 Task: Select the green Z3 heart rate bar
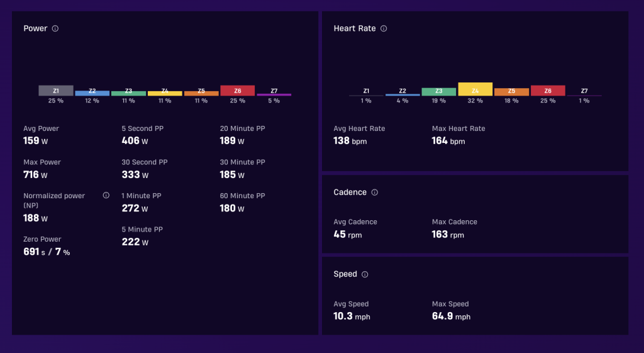438,92
